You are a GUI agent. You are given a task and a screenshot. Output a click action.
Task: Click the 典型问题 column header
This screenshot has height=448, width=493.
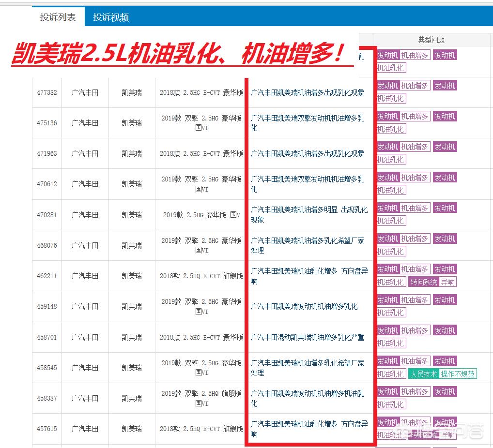click(431, 40)
